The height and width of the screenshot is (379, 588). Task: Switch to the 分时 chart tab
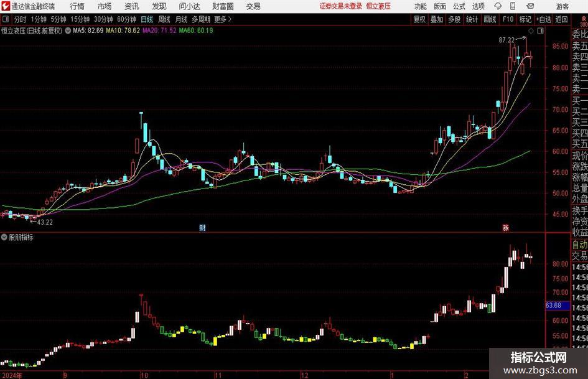pos(20,19)
